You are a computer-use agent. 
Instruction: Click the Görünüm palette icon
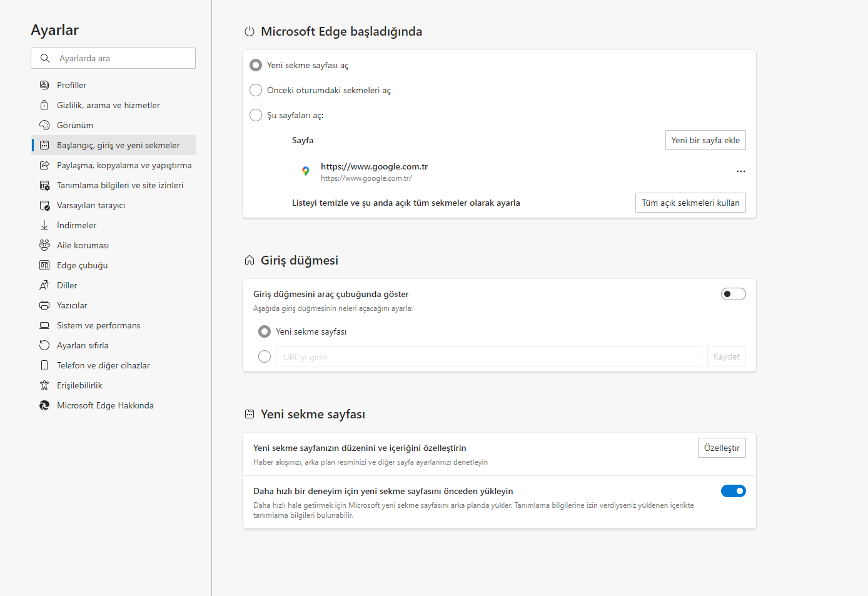[x=44, y=125]
